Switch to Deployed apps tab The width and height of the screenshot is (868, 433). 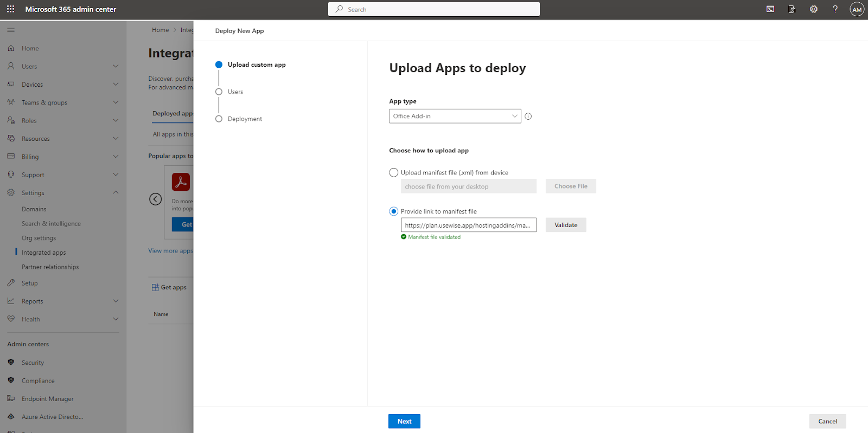(x=173, y=114)
